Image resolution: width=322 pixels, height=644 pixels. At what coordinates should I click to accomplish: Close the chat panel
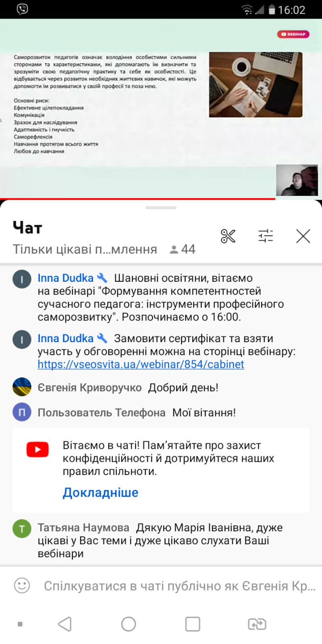tap(303, 236)
